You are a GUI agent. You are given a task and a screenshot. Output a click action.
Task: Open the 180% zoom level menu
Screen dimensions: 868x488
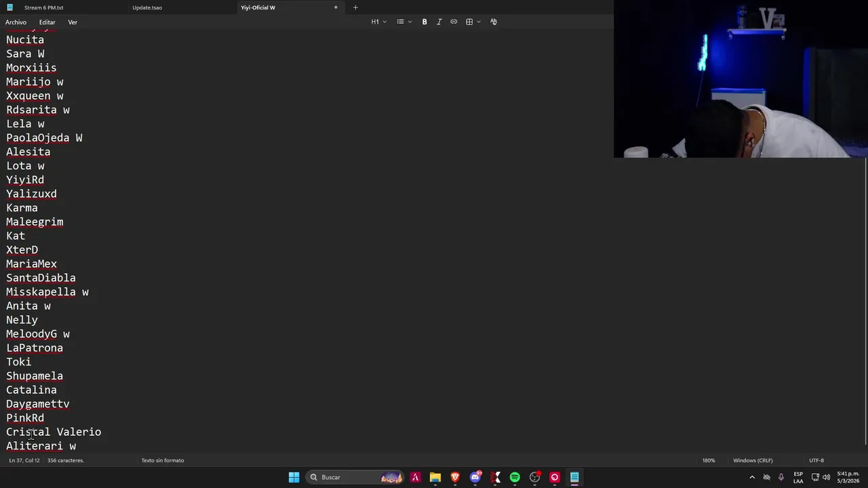(x=709, y=460)
